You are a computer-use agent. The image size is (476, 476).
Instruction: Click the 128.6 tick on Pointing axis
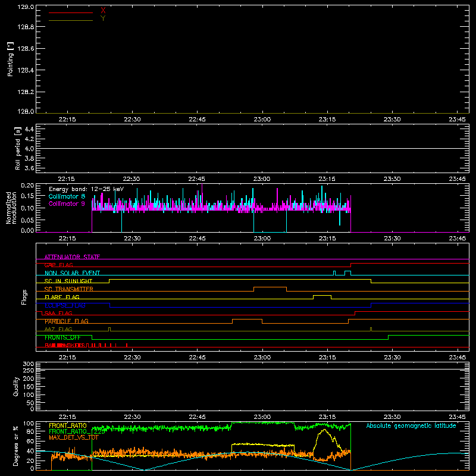pyautogui.click(x=26, y=49)
